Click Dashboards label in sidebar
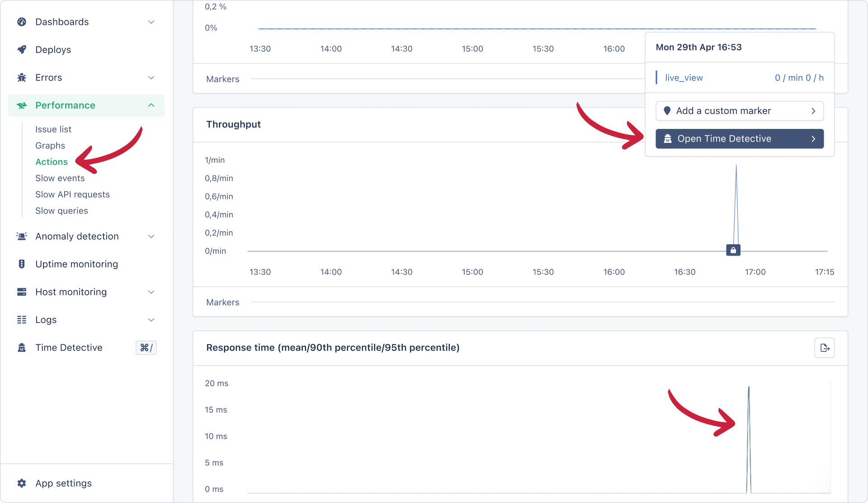This screenshot has height=503, width=868. (x=62, y=22)
